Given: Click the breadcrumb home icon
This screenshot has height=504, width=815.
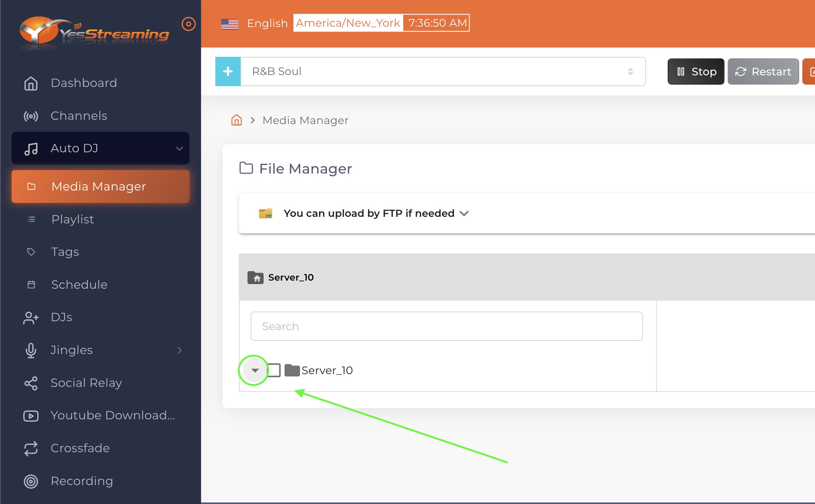Looking at the screenshot, I should [x=237, y=120].
